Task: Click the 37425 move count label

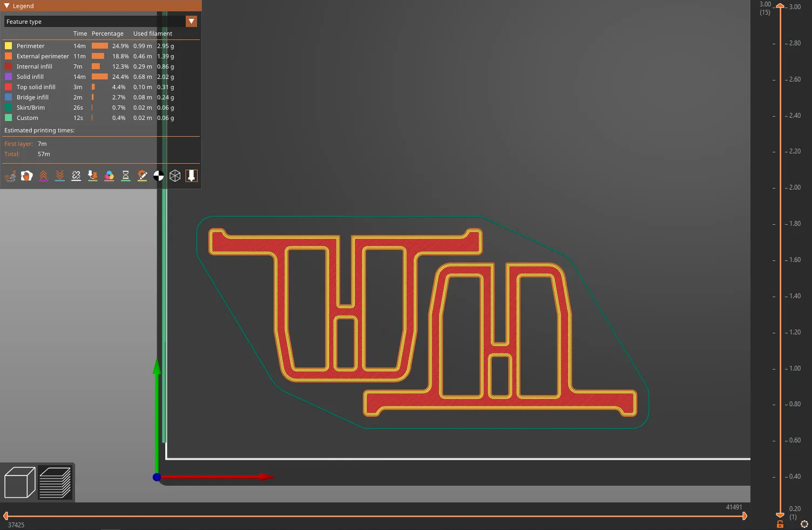Action: click(16, 525)
